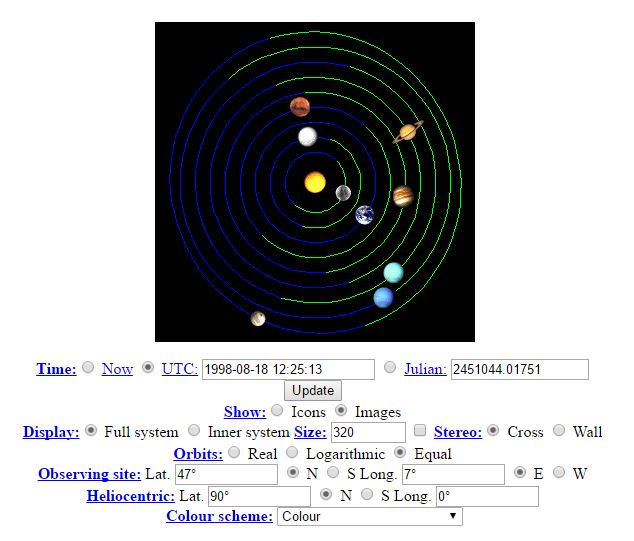Viewport: 634px width, 541px height.
Task: Click the heliocentric latitude field
Action: pos(259,496)
